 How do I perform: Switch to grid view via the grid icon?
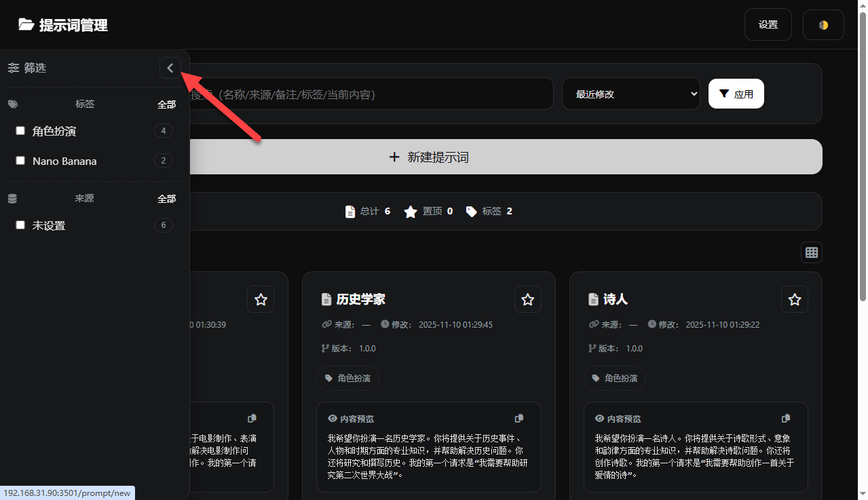pyautogui.click(x=812, y=252)
